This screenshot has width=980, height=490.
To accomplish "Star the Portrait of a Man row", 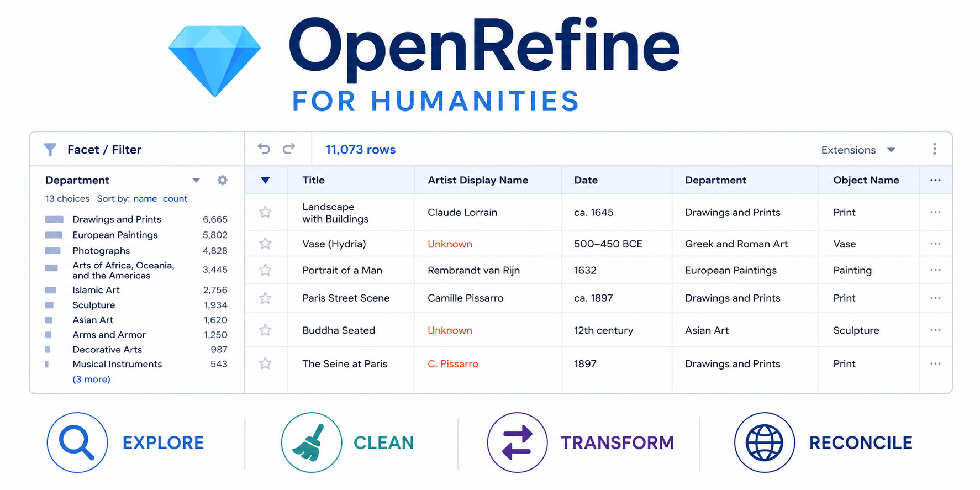I will pyautogui.click(x=266, y=270).
